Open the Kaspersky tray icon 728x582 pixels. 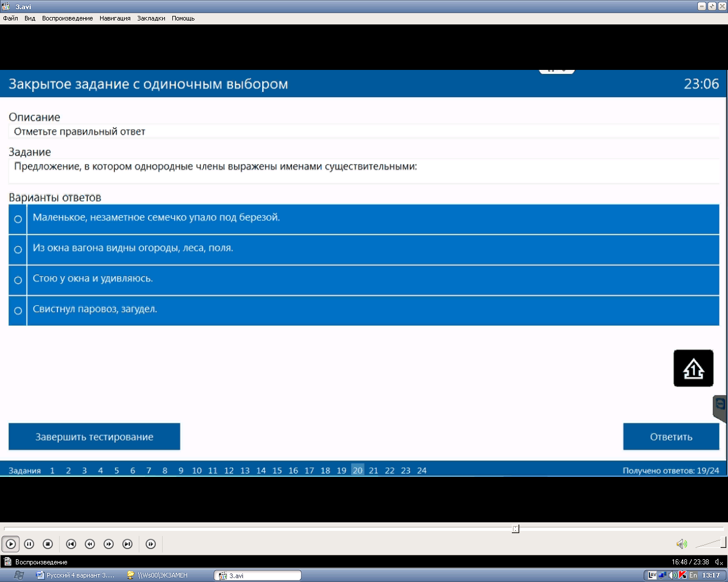tap(682, 575)
